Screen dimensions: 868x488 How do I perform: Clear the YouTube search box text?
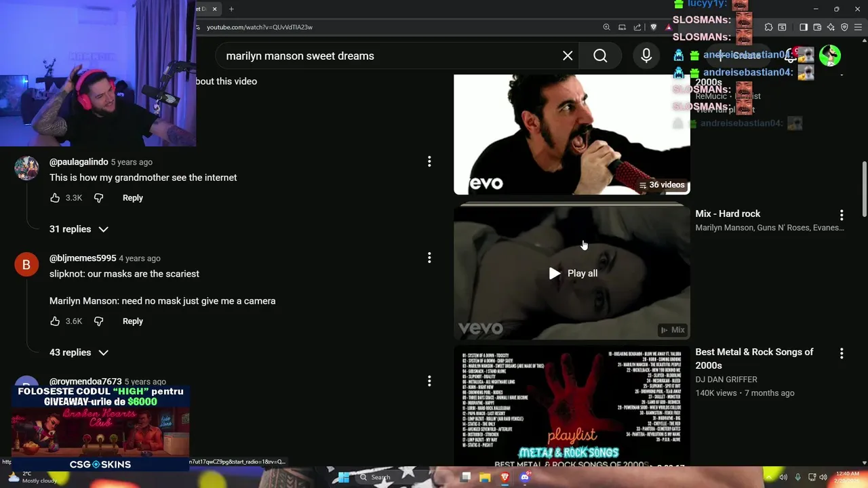(x=568, y=56)
